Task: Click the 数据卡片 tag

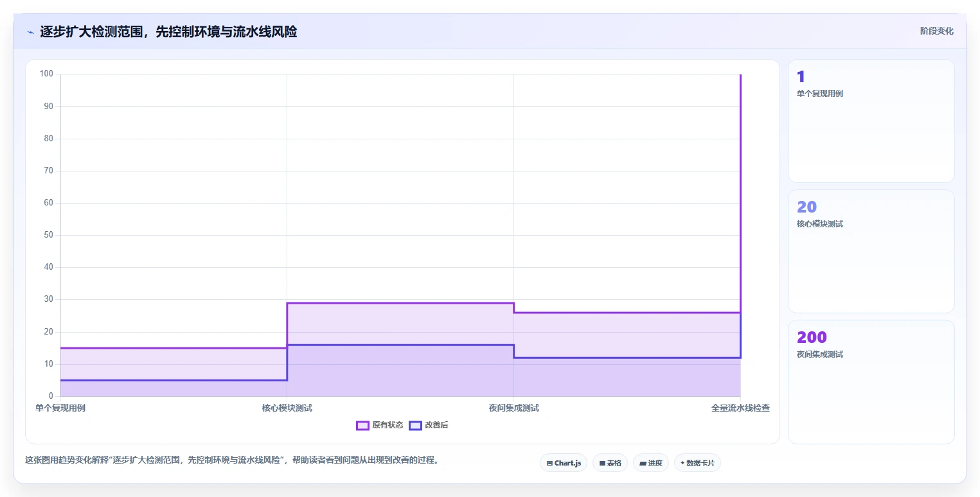Action: pyautogui.click(x=697, y=463)
